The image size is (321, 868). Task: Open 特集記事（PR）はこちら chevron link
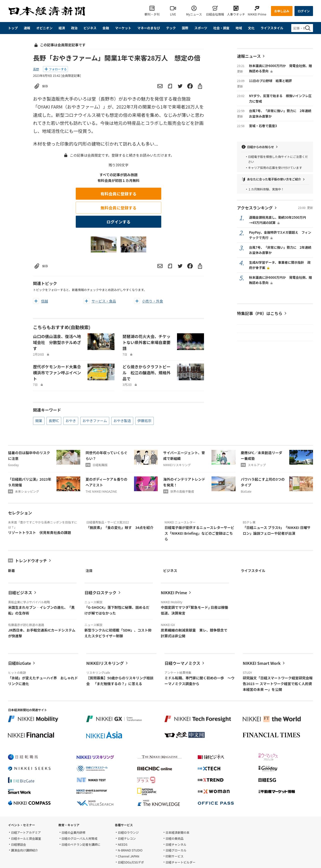(285, 313)
